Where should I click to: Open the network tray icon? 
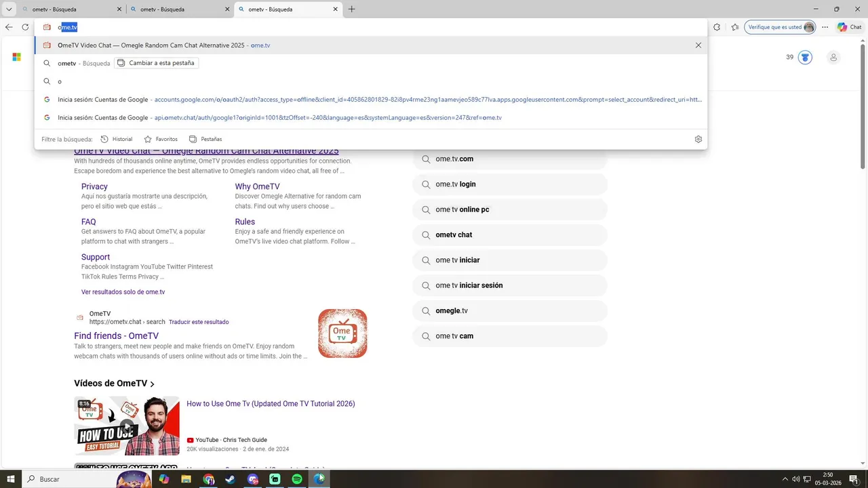pos(806,479)
